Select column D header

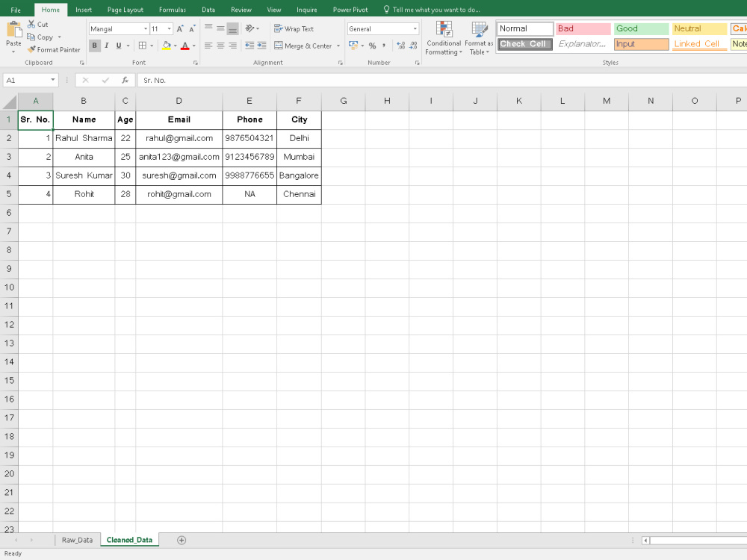click(x=179, y=101)
